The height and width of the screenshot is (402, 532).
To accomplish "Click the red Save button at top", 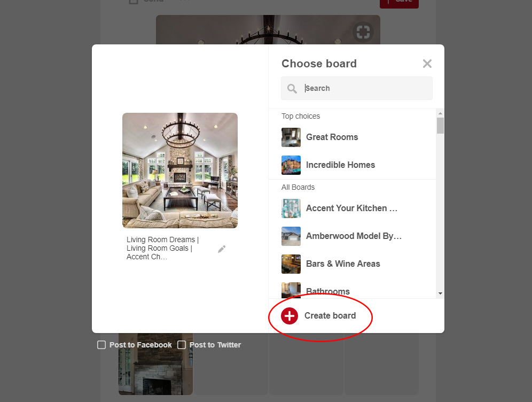I will pyautogui.click(x=399, y=2).
